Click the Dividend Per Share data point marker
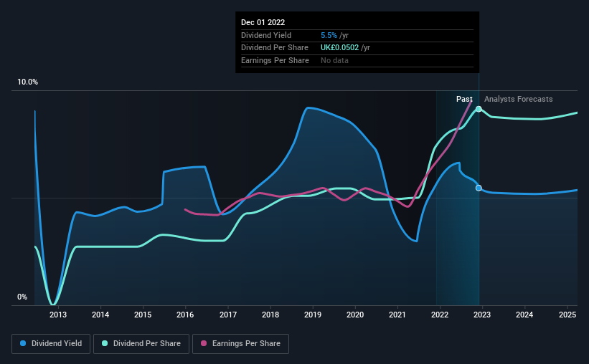This screenshot has height=364, width=589. pyautogui.click(x=479, y=109)
